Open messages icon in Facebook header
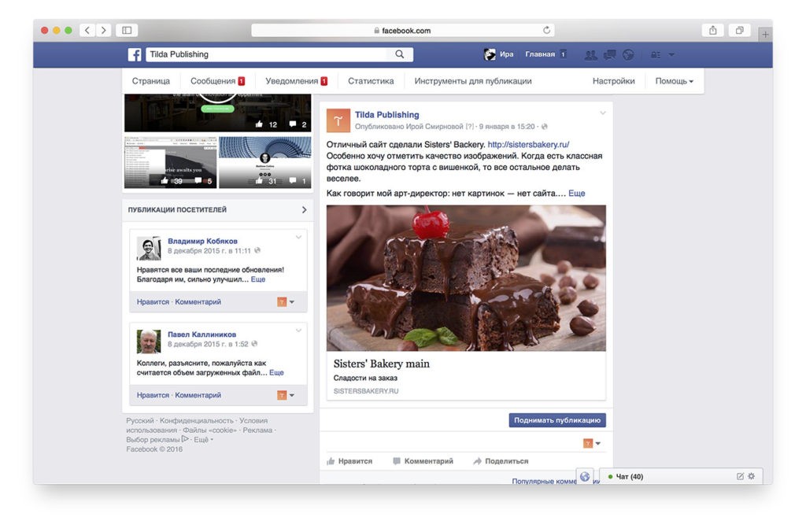This screenshot has width=806, height=532. click(610, 54)
